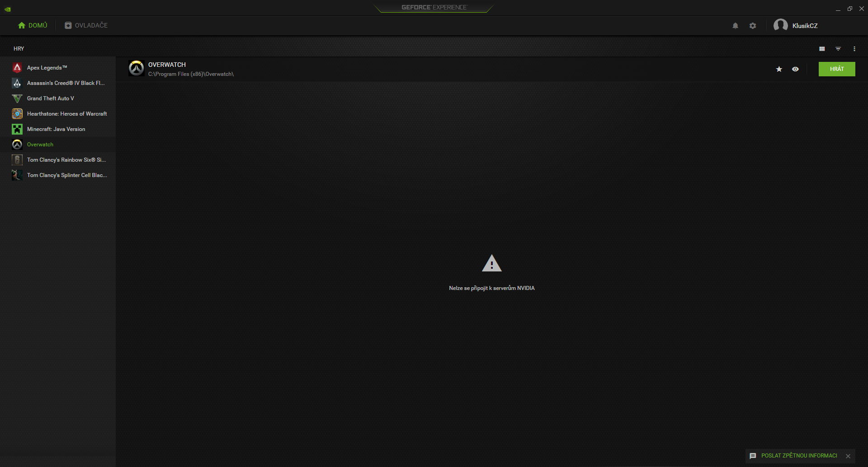This screenshot has height=467, width=868.
Task: Click the Splinter Cell Blacklist game icon
Action: 17,175
